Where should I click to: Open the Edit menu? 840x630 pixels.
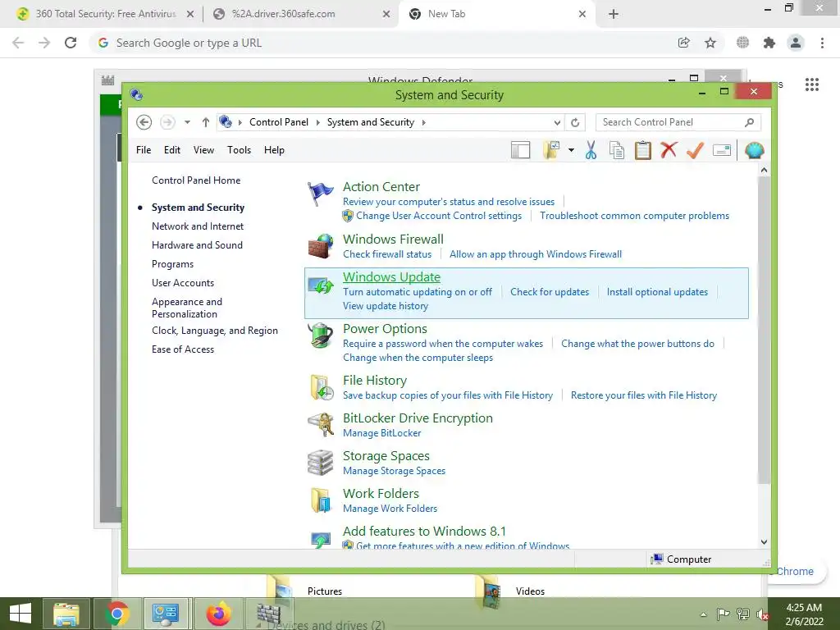(x=172, y=150)
